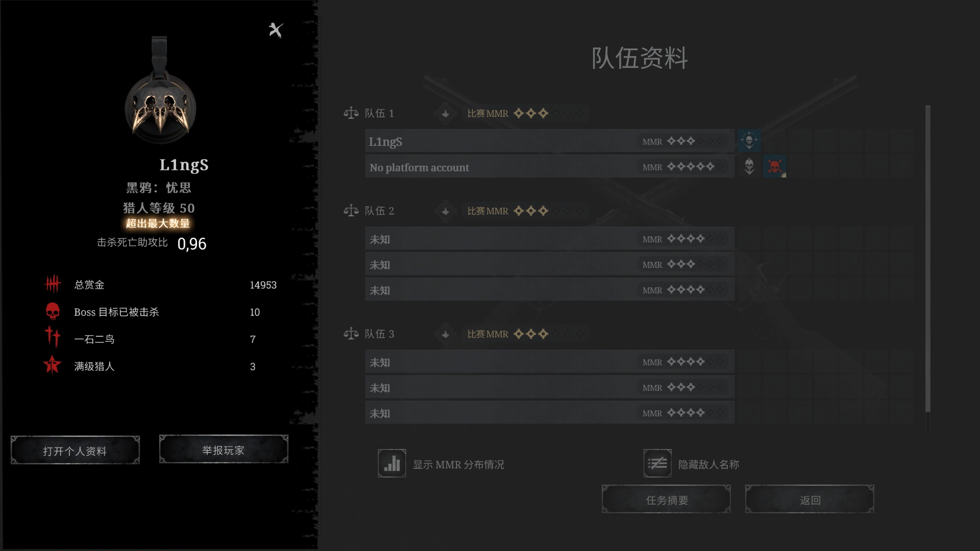Select the first 未知 player in team 2
980x551 pixels.
[x=550, y=239]
